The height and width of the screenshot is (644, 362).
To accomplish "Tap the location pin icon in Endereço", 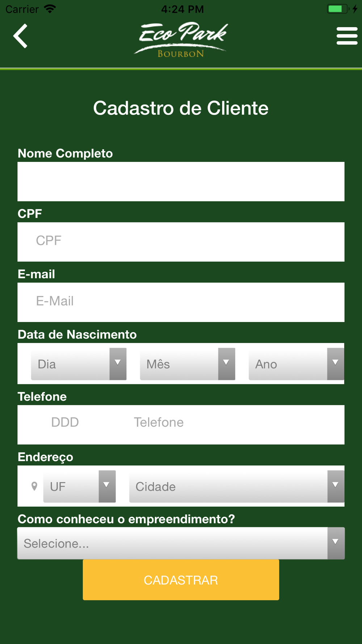I will [34, 486].
